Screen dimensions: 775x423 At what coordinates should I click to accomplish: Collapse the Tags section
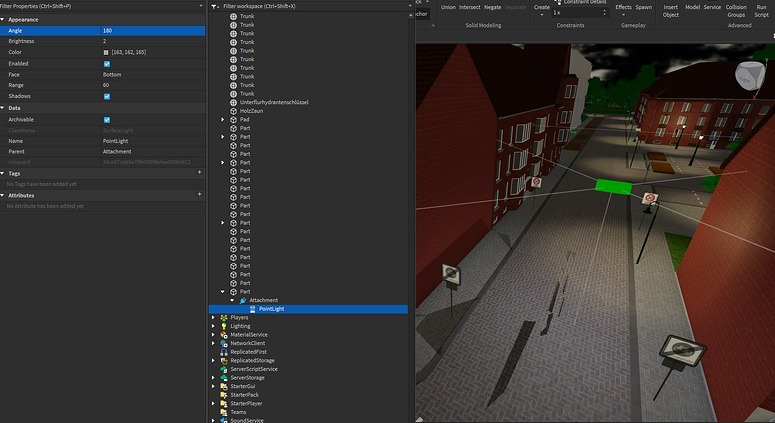point(2,173)
